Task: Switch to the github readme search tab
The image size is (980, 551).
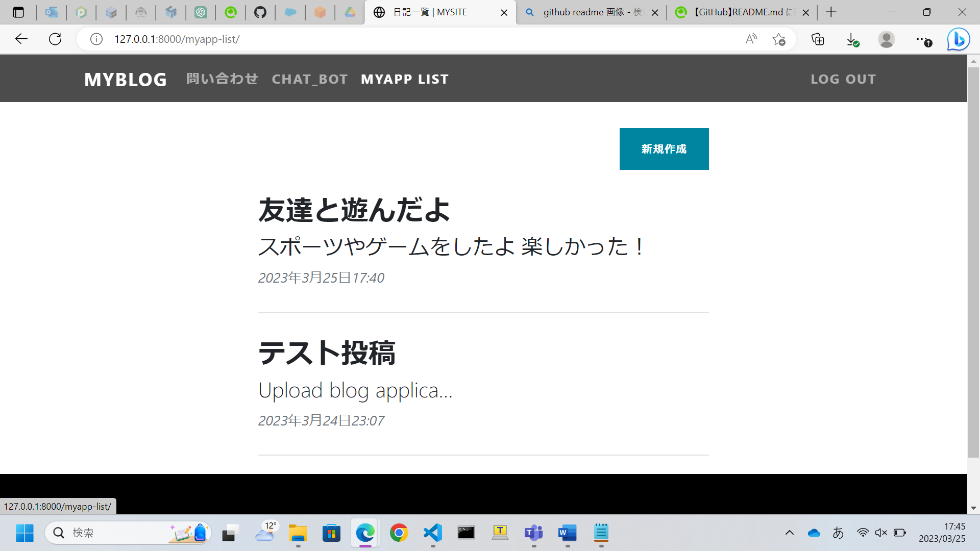Action: [587, 12]
